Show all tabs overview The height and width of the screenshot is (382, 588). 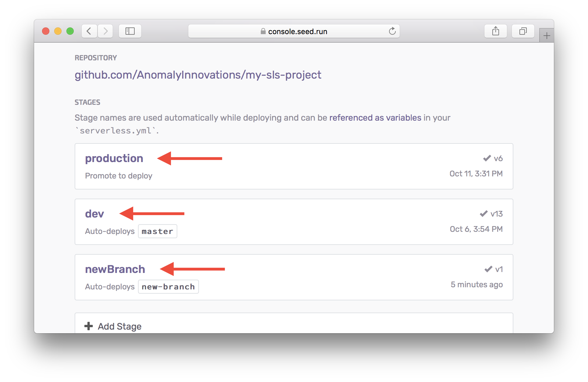point(523,31)
